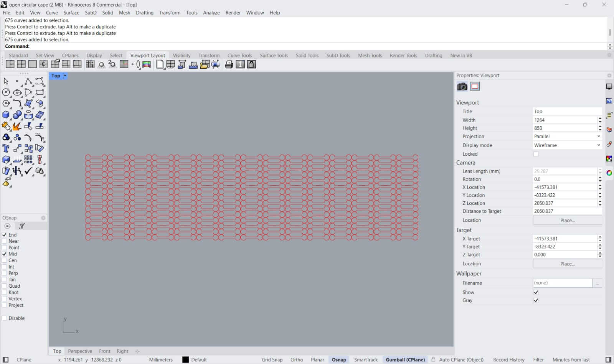Open the Top viewport title menu arrow
Viewport: 614px width, 364px height.
65,76
